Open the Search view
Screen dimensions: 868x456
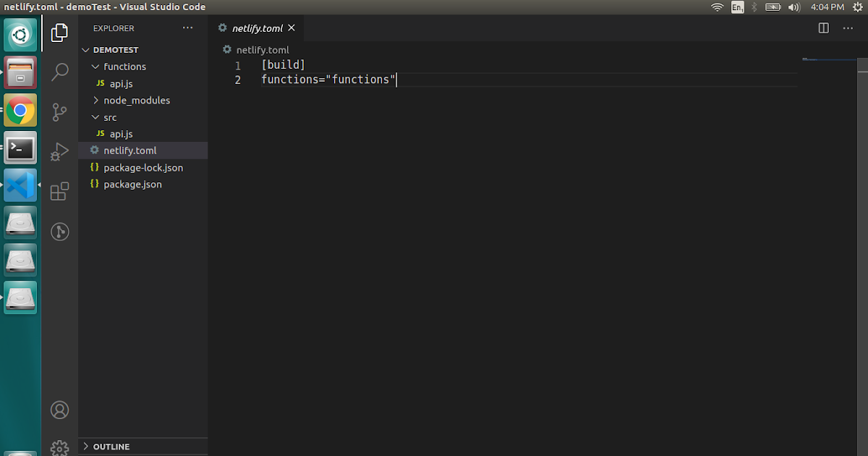pyautogui.click(x=59, y=72)
